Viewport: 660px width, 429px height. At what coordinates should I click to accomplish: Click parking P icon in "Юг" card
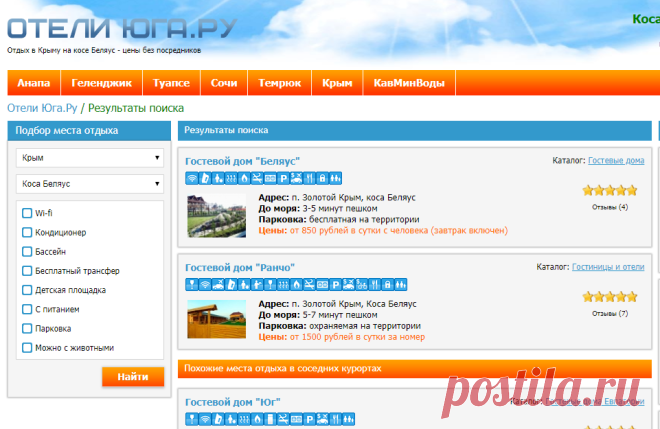tap(309, 419)
